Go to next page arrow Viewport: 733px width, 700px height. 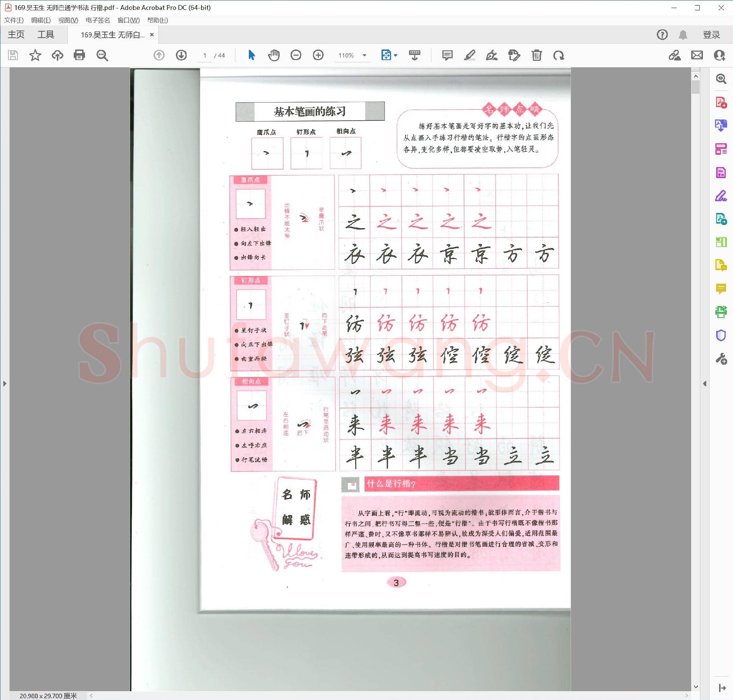point(181,55)
